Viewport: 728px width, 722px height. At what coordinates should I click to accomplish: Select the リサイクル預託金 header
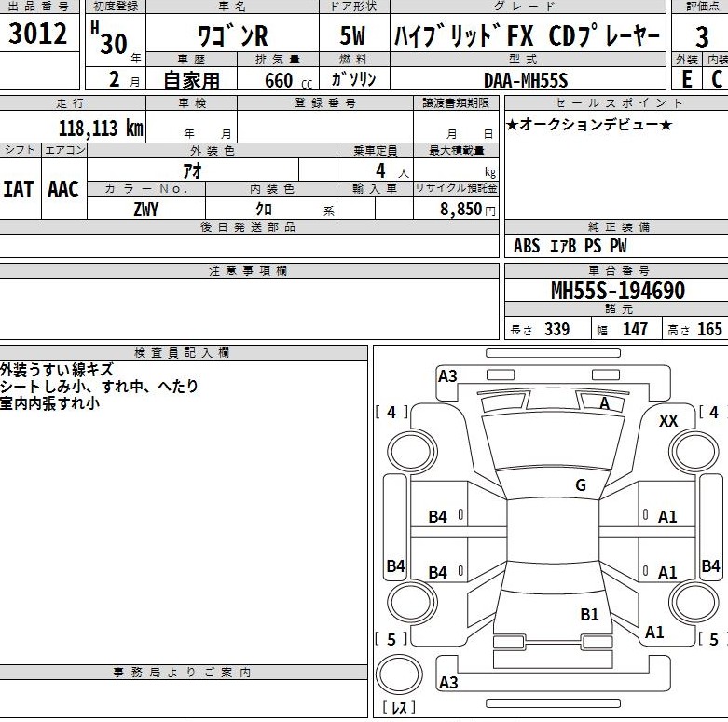[x=456, y=188]
